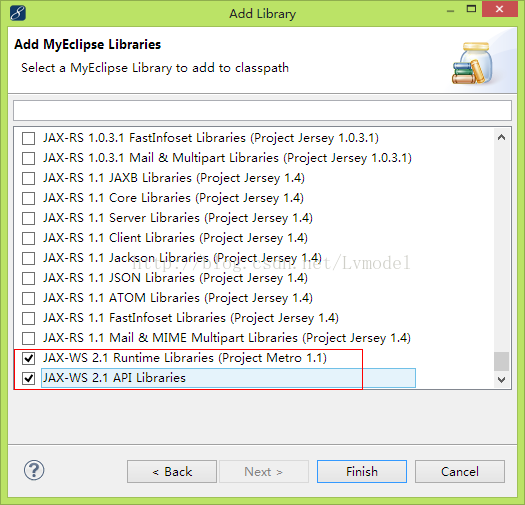Select 'JAX-RS 1.1 Mail & MIME Multipart Libraries' text
This screenshot has height=505, width=525.
coord(227,338)
